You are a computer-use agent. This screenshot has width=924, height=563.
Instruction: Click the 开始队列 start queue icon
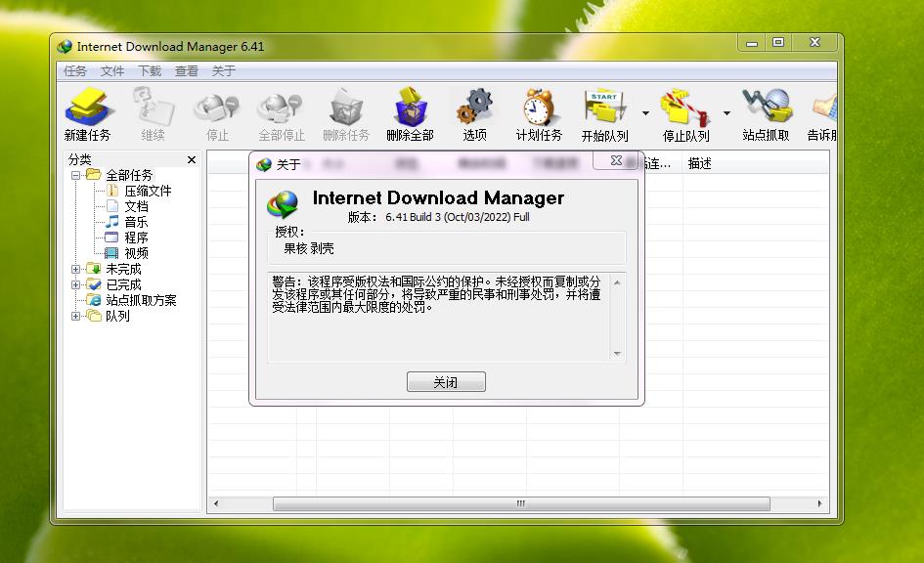604,108
